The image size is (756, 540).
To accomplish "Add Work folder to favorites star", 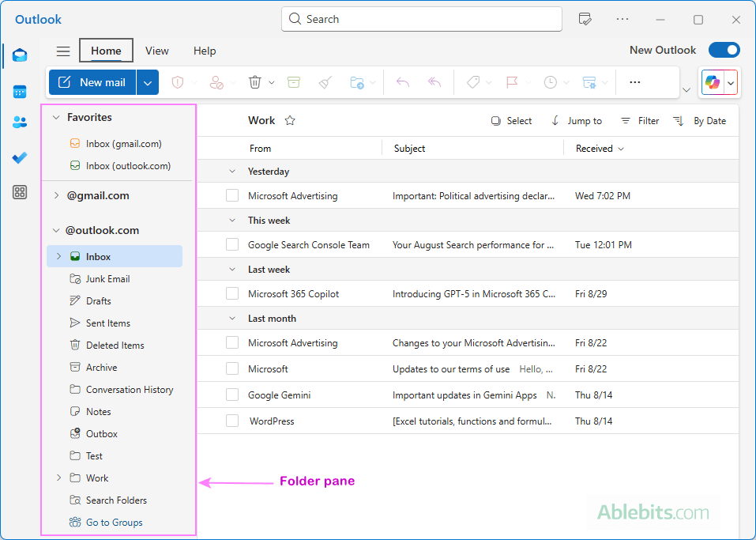I will [x=290, y=121].
